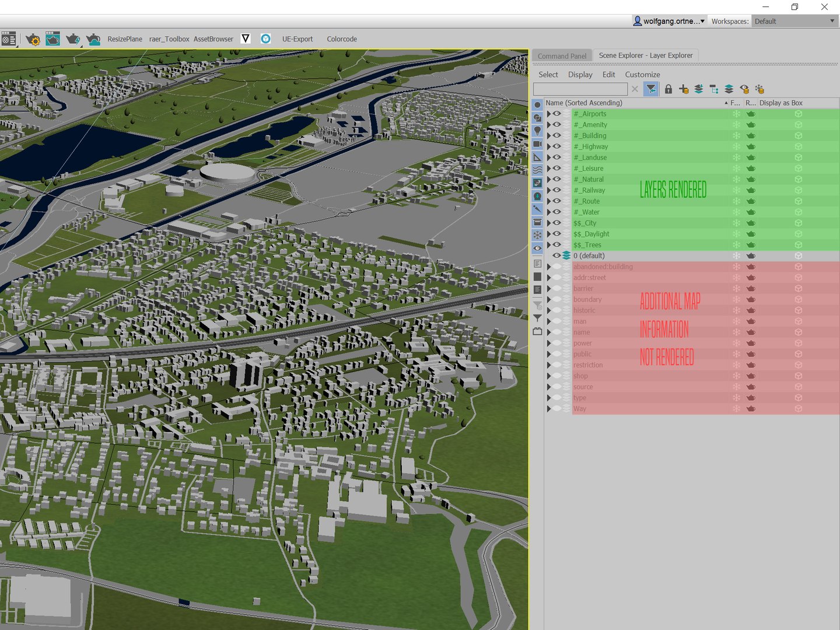Toggle display helpers filter in sidebar
This screenshot has width=840, height=630.
tap(537, 157)
